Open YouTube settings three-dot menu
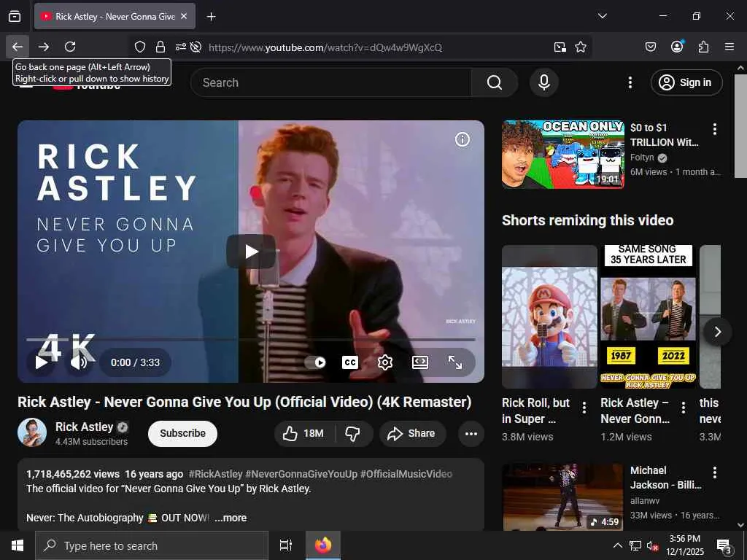The height and width of the screenshot is (560, 747). coord(630,82)
